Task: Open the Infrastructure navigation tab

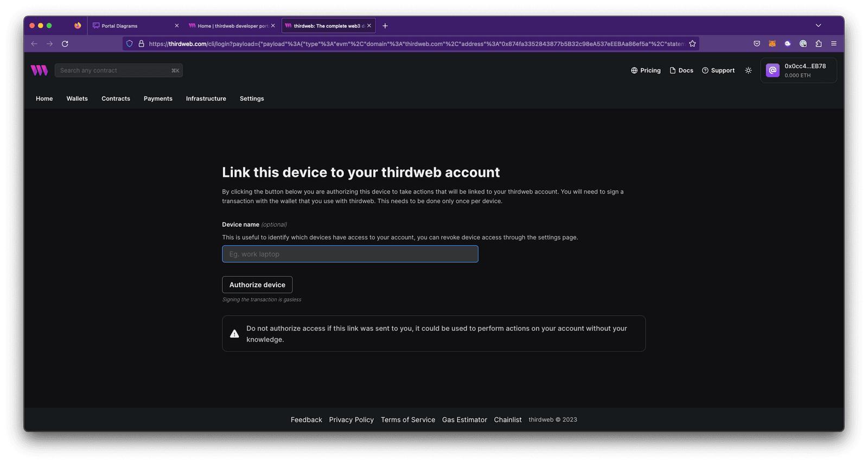Action: 206,99
